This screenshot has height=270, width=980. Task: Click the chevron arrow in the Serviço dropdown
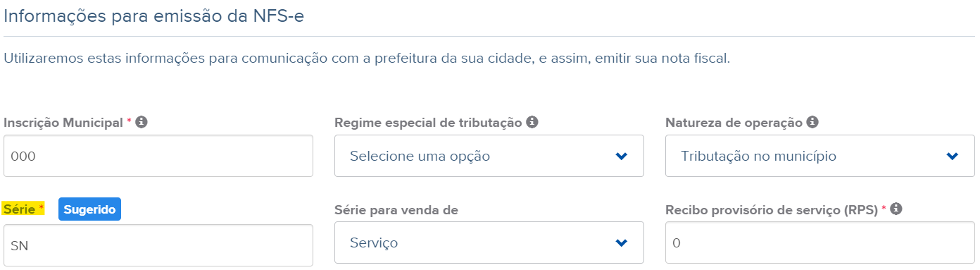point(621,243)
